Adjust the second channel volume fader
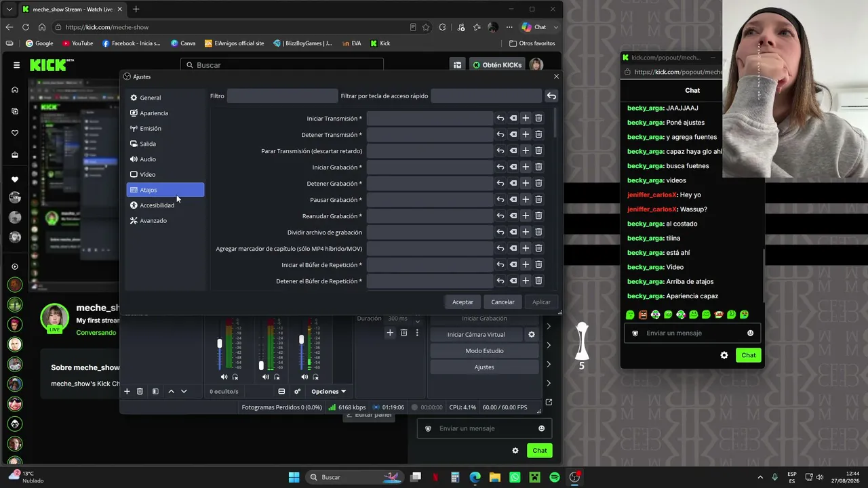The height and width of the screenshot is (488, 868). point(261,365)
